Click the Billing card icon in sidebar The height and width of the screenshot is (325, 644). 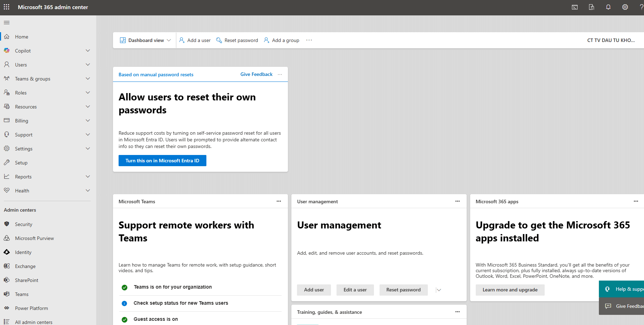tap(7, 121)
